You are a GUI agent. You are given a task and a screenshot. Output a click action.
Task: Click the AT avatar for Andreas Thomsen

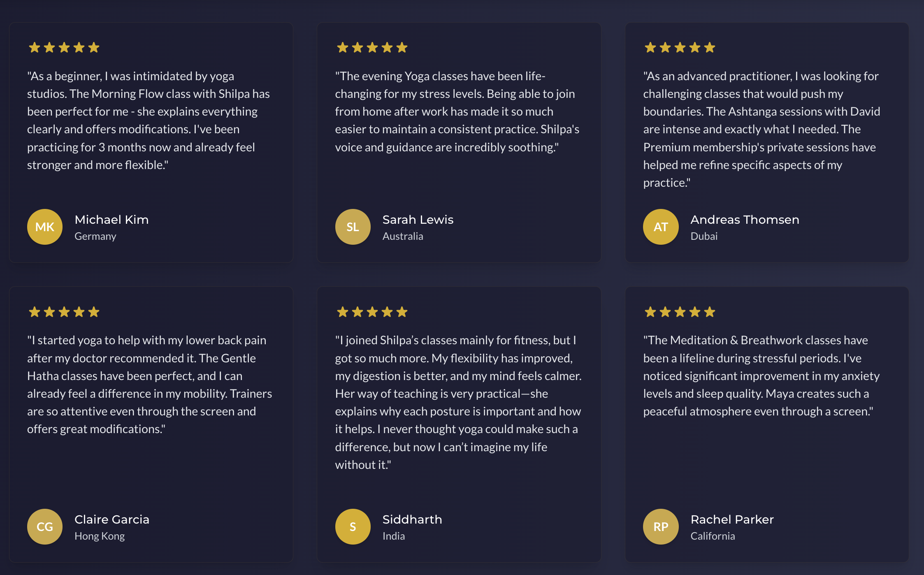[x=661, y=227]
